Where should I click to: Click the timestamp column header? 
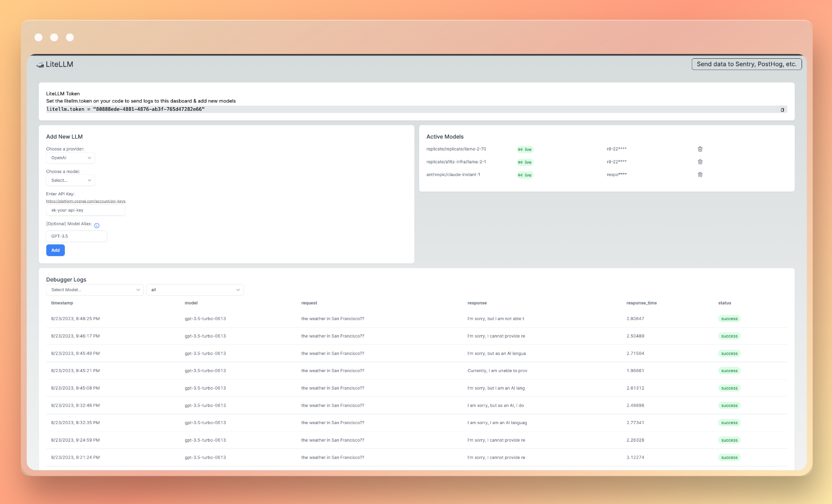click(x=62, y=303)
